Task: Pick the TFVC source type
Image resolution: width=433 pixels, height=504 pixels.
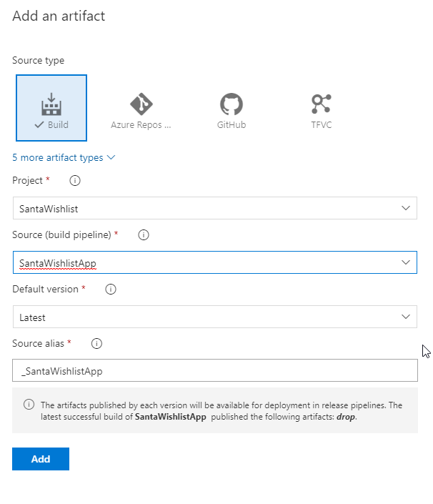Action: [322, 111]
